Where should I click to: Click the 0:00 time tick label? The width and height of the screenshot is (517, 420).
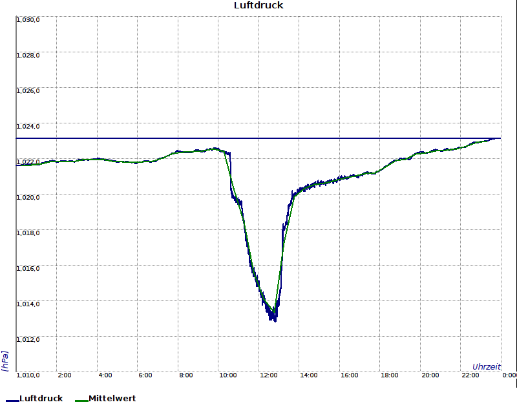509,375
